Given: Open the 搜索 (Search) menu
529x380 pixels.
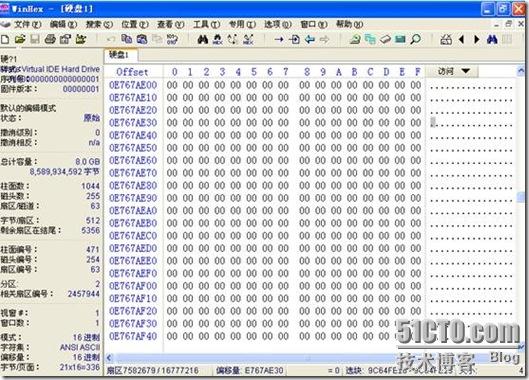Looking at the screenshot, I should 99,24.
